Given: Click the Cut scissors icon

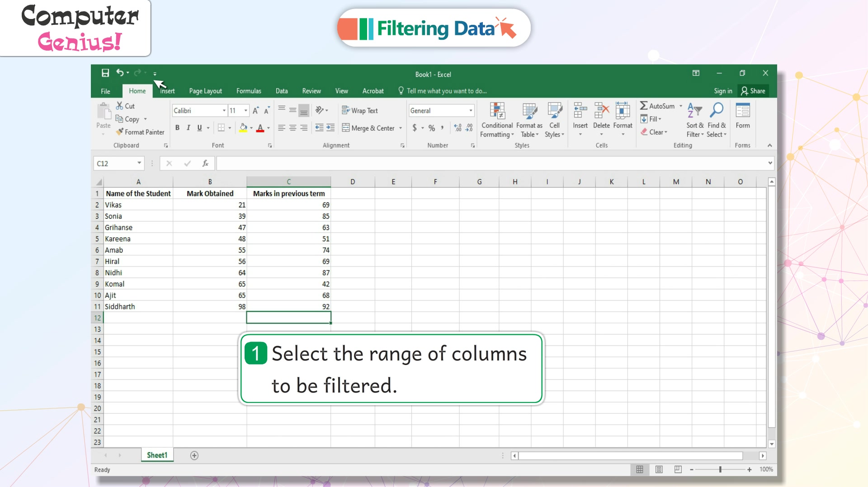Looking at the screenshot, I should pos(120,105).
